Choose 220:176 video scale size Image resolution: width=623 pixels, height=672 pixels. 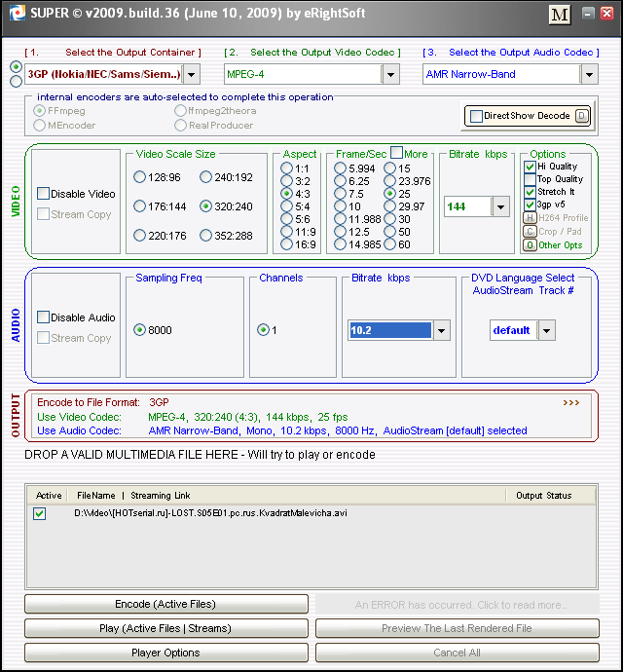pos(139,236)
